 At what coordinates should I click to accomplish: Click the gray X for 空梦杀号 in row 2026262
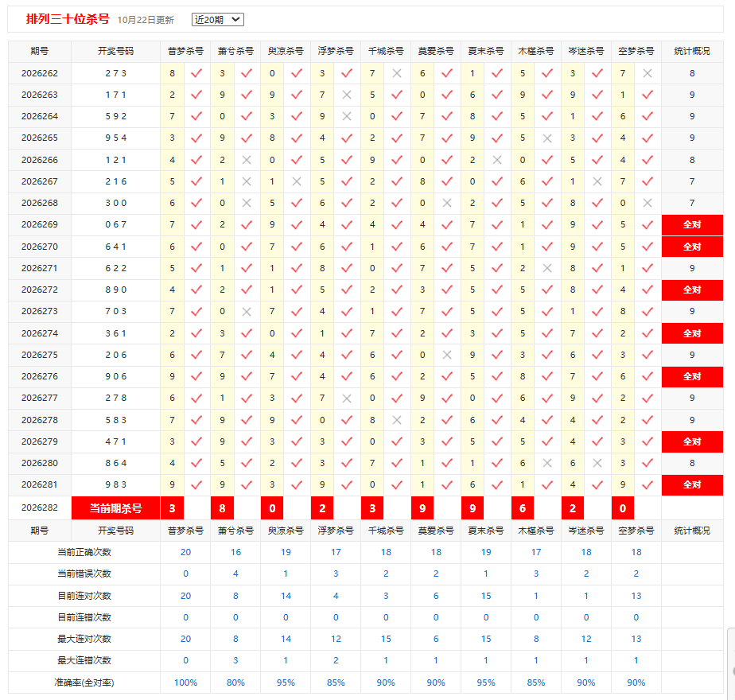coord(647,73)
